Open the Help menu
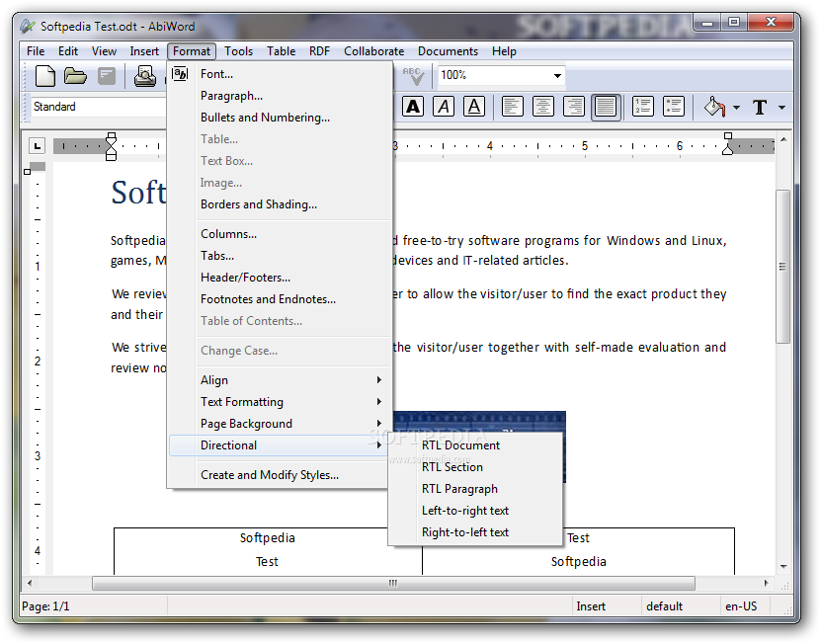This screenshot has height=644, width=821. click(504, 51)
